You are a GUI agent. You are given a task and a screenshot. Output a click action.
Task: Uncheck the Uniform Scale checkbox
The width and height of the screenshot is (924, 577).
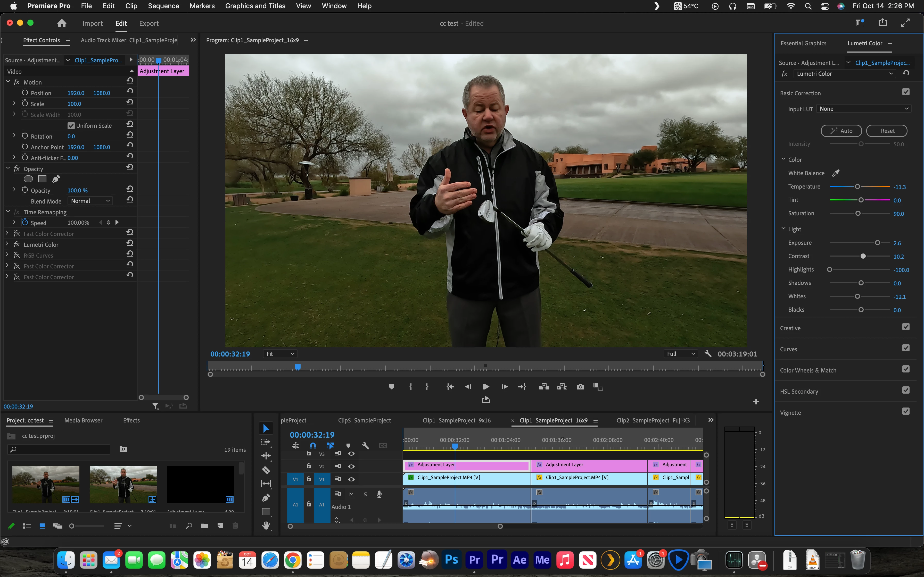click(71, 125)
